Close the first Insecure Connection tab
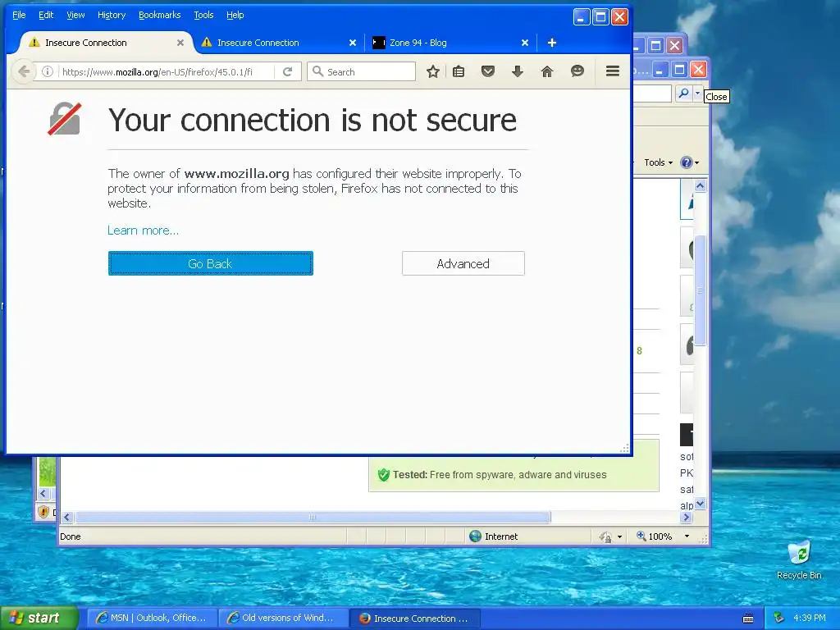The height and width of the screenshot is (630, 840). click(180, 43)
